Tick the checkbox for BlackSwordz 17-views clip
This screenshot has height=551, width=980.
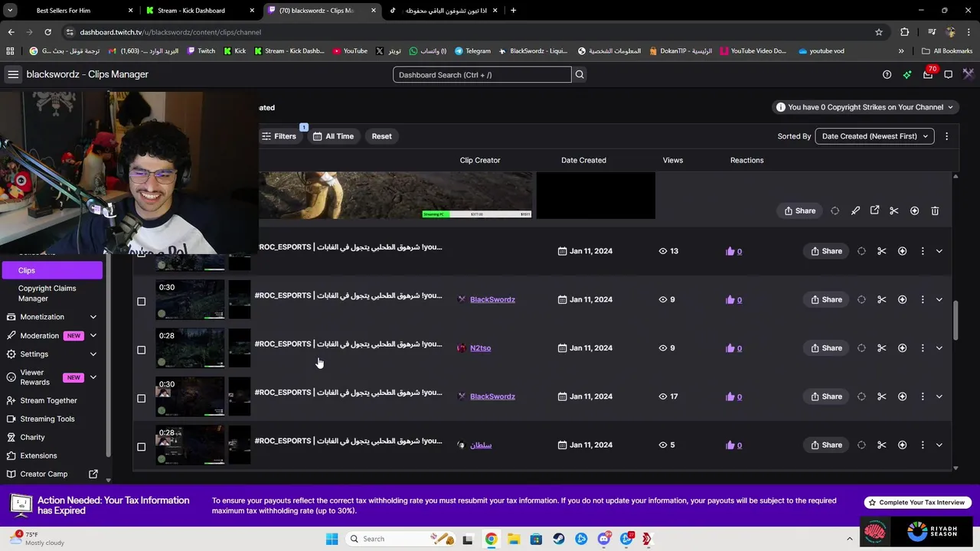(141, 398)
